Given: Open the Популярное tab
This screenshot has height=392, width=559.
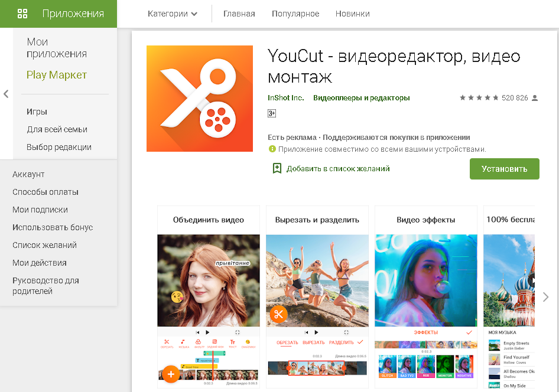Looking at the screenshot, I should coord(295,14).
